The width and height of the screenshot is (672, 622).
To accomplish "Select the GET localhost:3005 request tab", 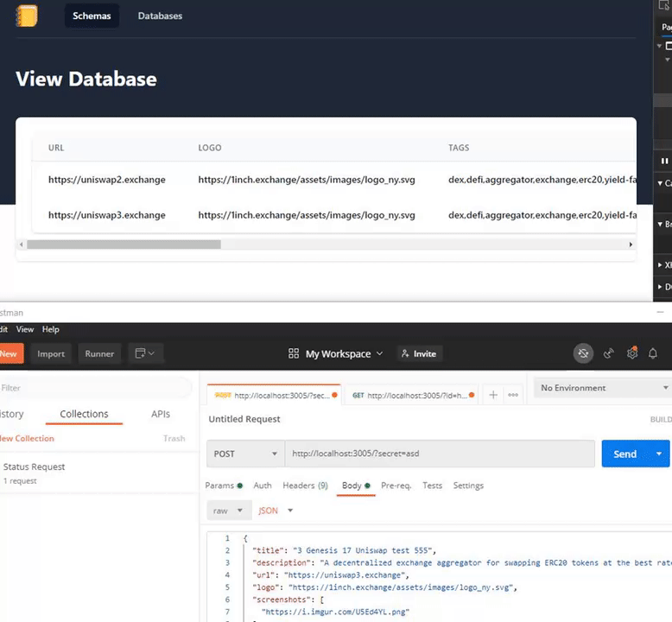I will (411, 396).
